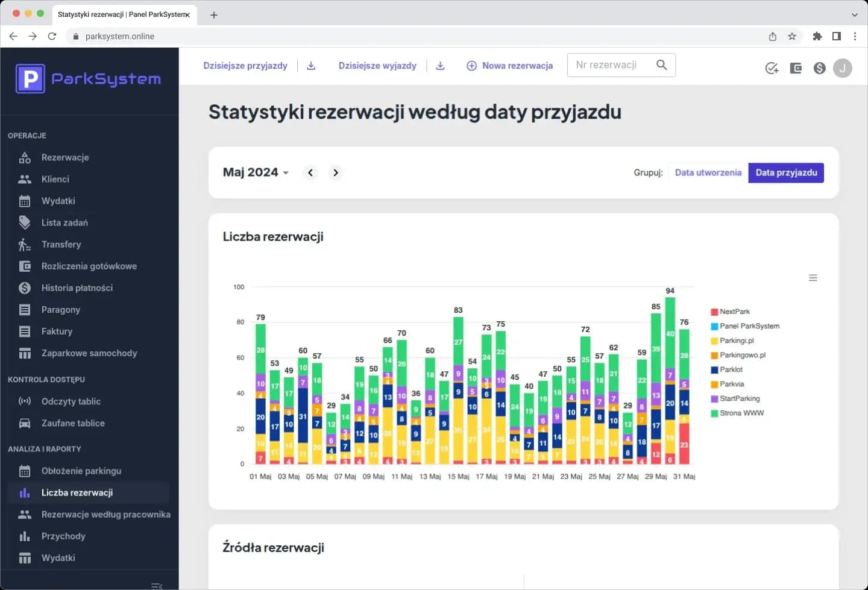Image resolution: width=868 pixels, height=590 pixels.
Task: Group by Data przyjazdu
Action: [786, 173]
